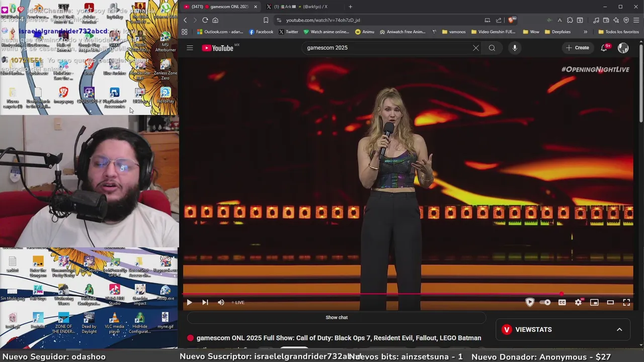Click the video title text
Image resolution: width=644 pixels, height=362 pixels.
point(339,338)
